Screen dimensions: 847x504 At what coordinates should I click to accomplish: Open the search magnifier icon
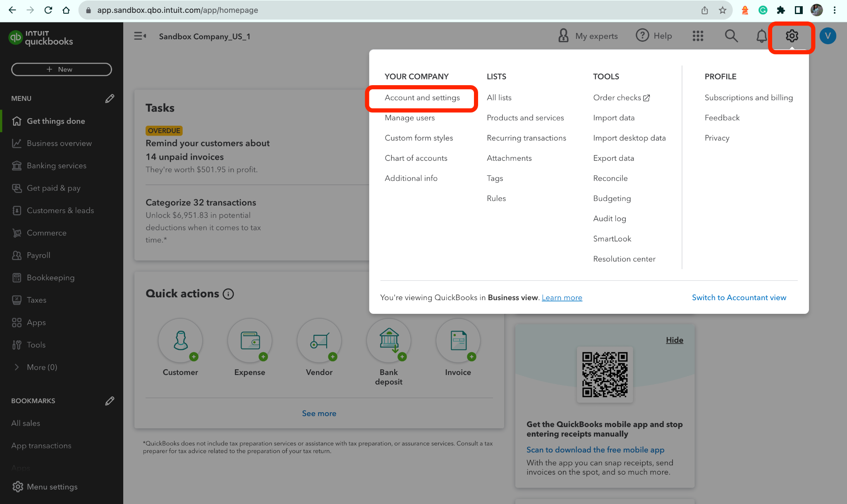pyautogui.click(x=731, y=36)
